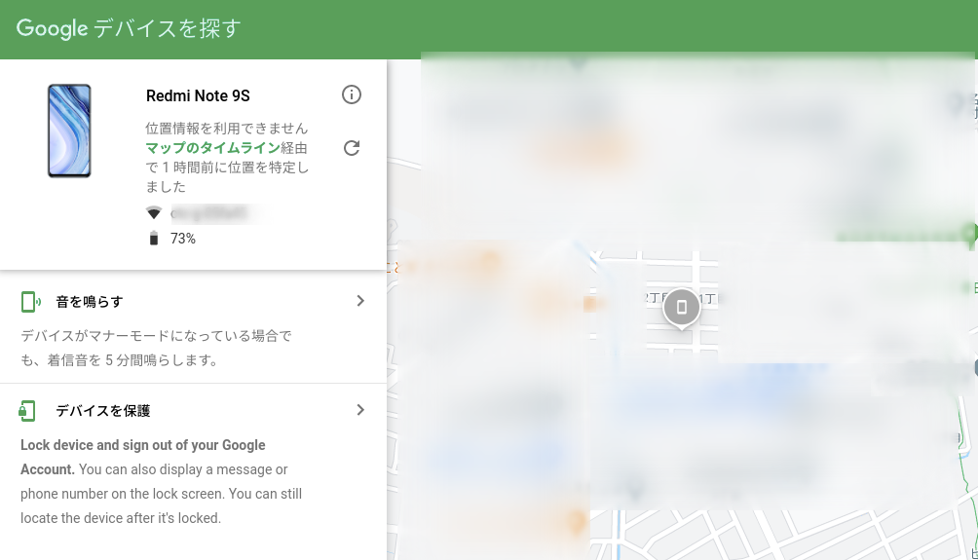Click the locked phone icon
This screenshot has height=560, width=978.
pyautogui.click(x=27, y=411)
